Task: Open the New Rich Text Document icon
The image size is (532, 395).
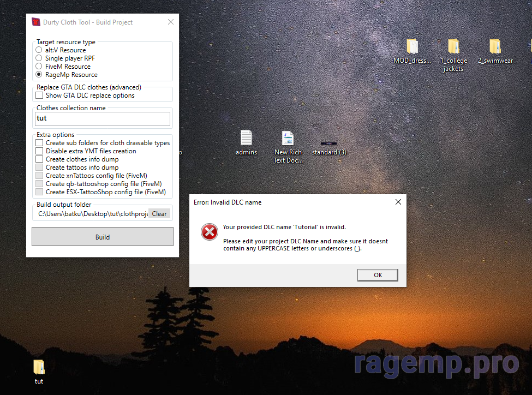Action: click(288, 139)
